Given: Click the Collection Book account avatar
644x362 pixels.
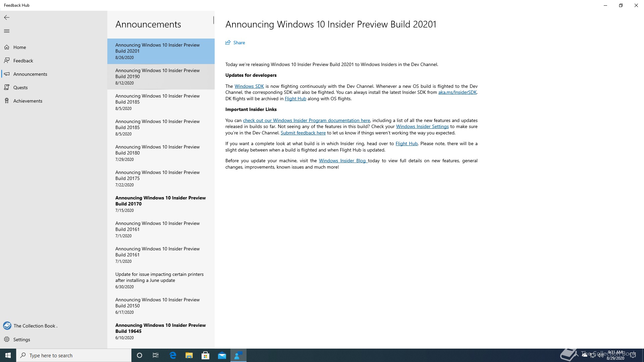Looking at the screenshot, I should tap(7, 326).
